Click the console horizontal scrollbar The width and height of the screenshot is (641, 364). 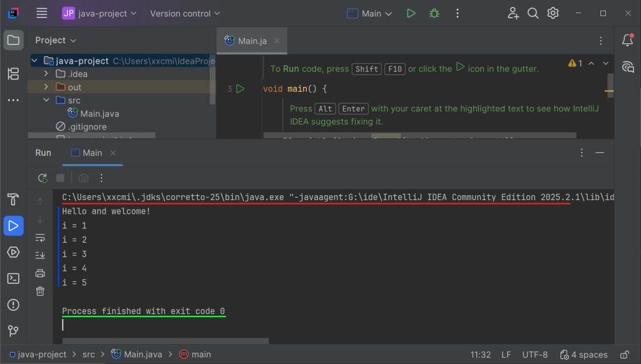point(165,341)
